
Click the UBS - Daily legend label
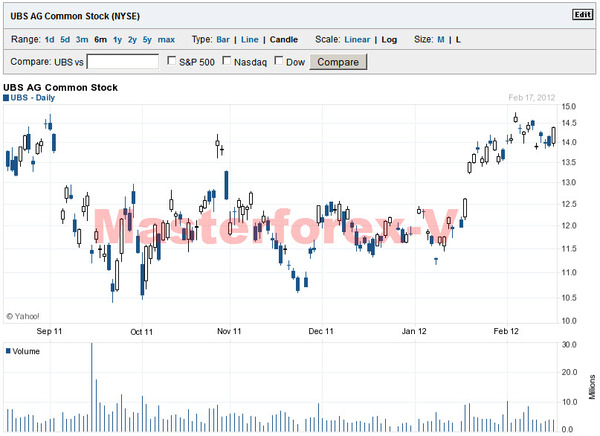(33, 98)
